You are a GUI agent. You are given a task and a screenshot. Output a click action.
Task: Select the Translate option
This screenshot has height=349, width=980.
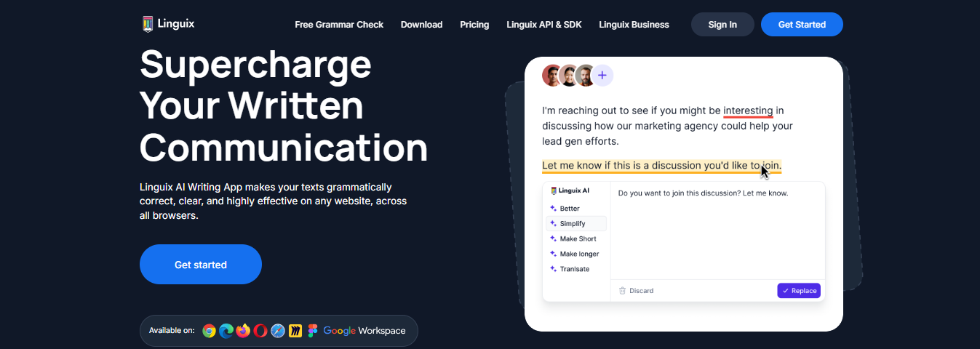coord(575,270)
